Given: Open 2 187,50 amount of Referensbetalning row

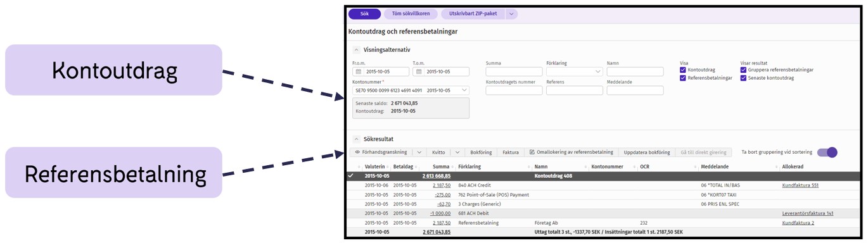Looking at the screenshot, I should 442,223.
